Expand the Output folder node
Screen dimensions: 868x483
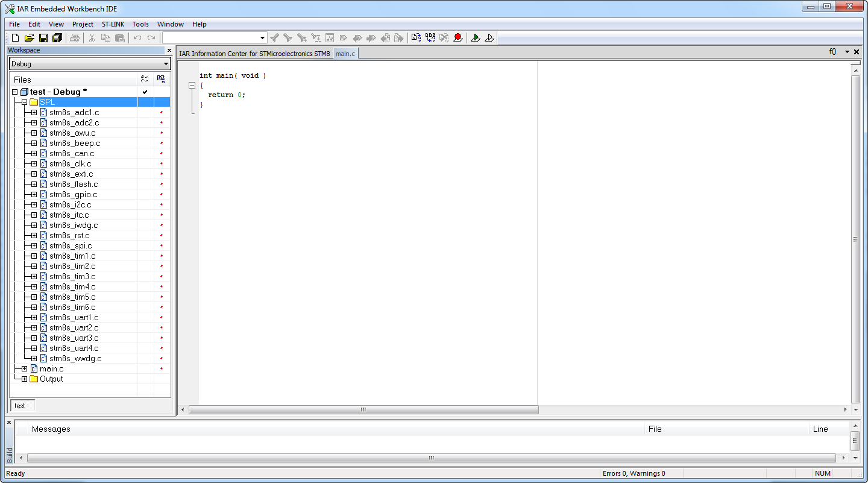tap(25, 379)
